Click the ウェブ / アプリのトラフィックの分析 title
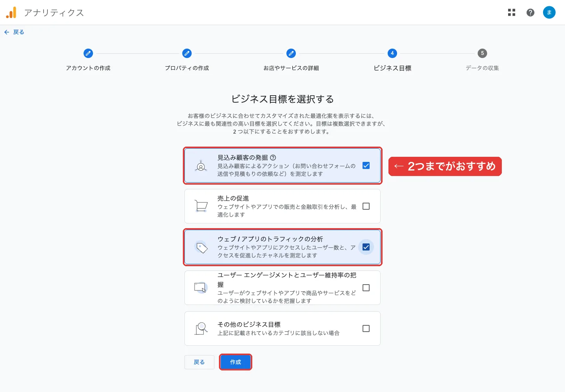This screenshot has height=392, width=565. pos(270,239)
